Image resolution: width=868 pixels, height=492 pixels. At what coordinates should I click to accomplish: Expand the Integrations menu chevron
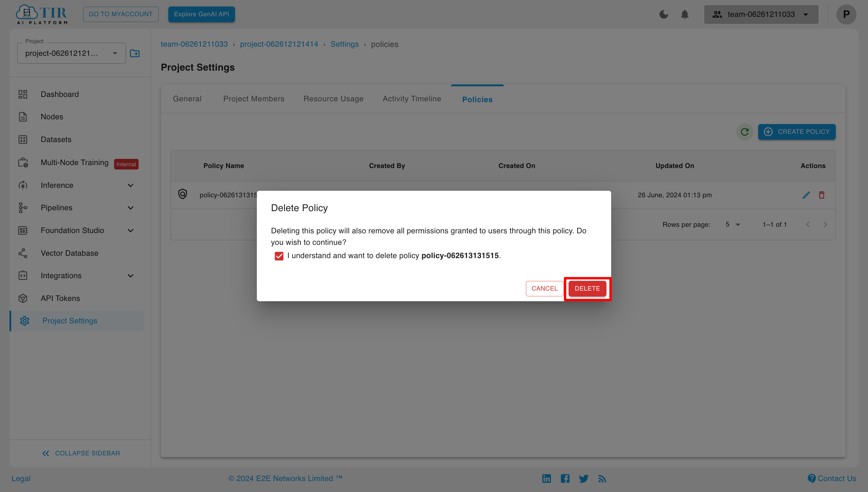pyautogui.click(x=131, y=276)
